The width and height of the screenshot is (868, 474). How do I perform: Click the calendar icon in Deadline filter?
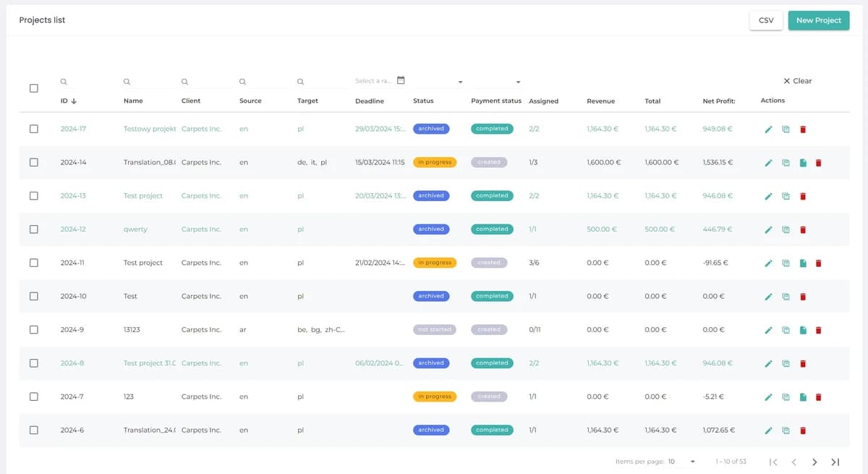(x=401, y=81)
